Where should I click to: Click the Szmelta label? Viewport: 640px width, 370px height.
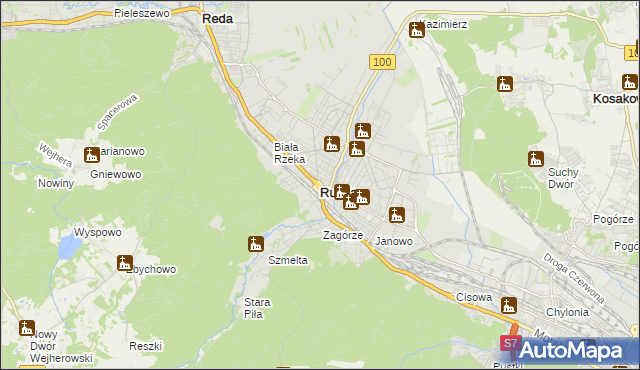(288, 260)
